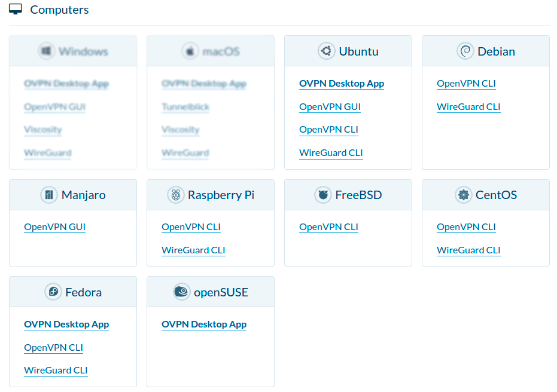Click the CentOS logo icon

[463, 195]
